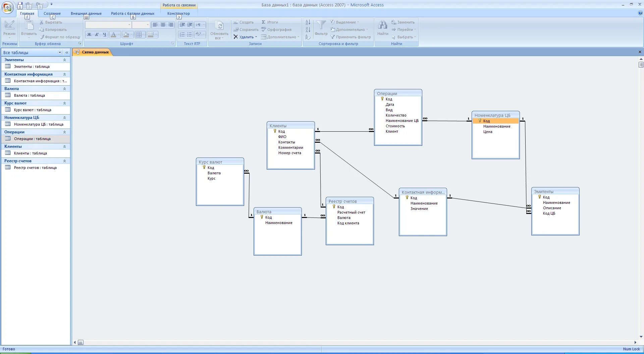Toggle underline Ч formatting
The image size is (644, 354).
pyautogui.click(x=105, y=35)
